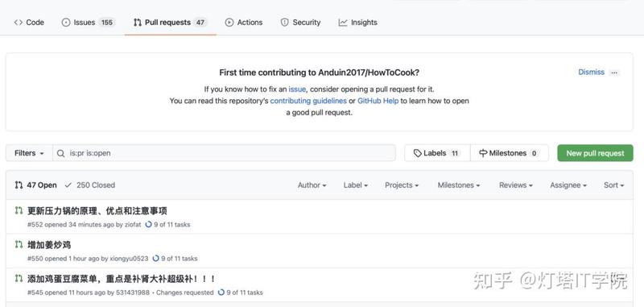Image resolution: width=644 pixels, height=307 pixels.
Task: Click the checkmark icon beside 250 Closed
Action: (68, 185)
